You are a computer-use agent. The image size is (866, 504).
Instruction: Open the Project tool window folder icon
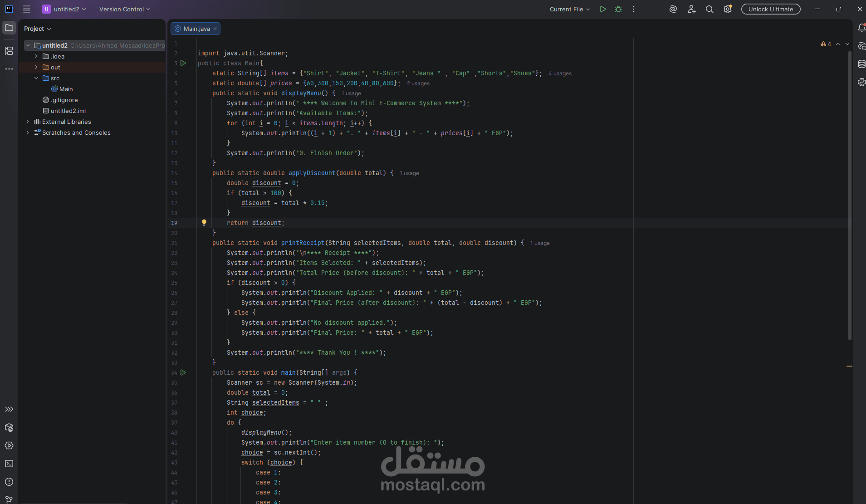(x=9, y=28)
